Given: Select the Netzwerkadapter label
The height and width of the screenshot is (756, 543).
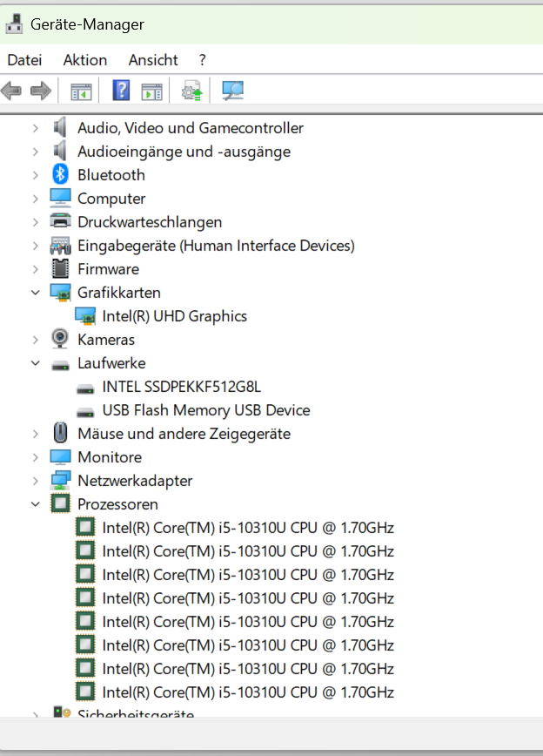Looking at the screenshot, I should (135, 481).
